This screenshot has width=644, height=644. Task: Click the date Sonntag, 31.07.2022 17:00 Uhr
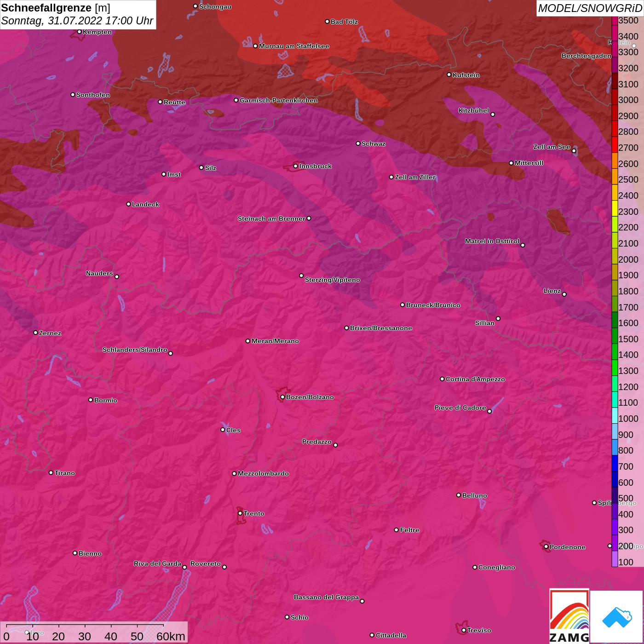tap(77, 21)
